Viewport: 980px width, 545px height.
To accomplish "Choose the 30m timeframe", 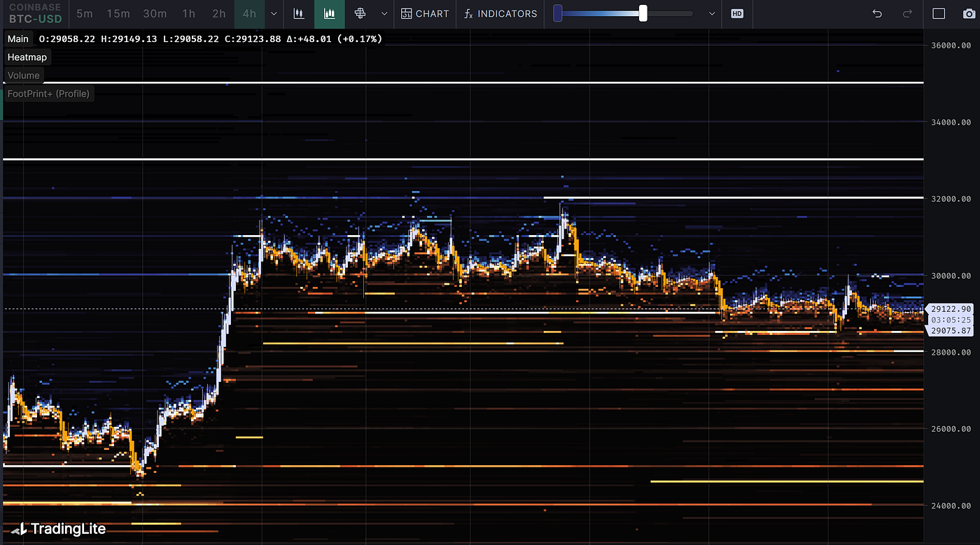I will (155, 13).
